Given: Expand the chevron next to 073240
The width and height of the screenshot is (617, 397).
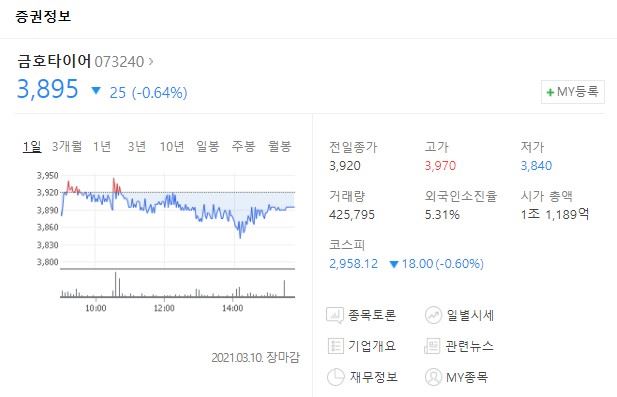Looking at the screenshot, I should 151,61.
